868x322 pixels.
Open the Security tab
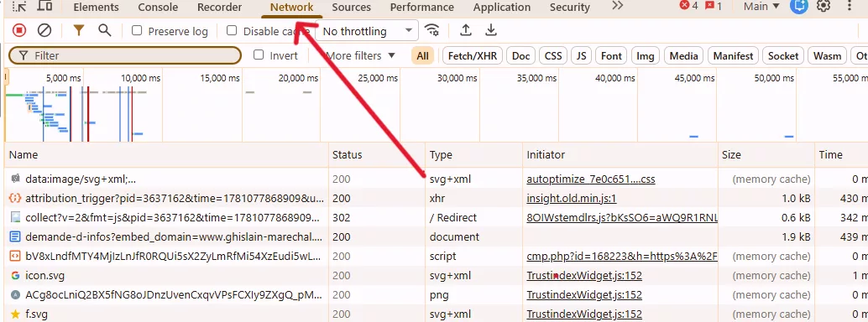(570, 8)
